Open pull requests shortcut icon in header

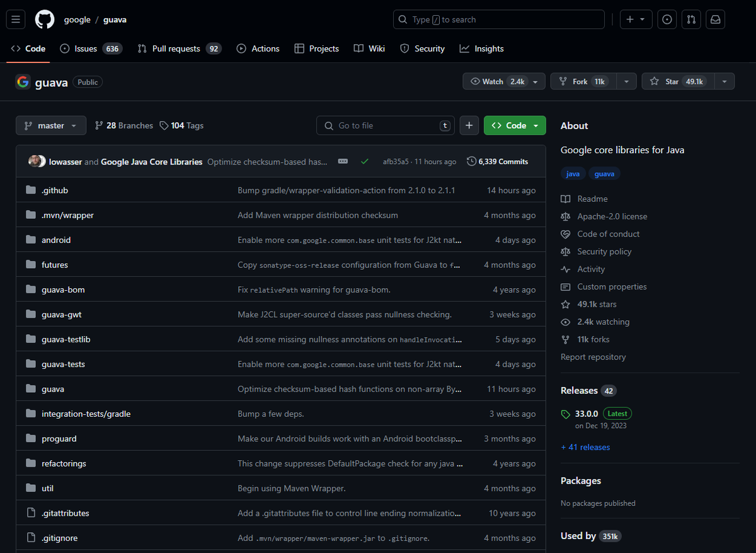(x=691, y=20)
